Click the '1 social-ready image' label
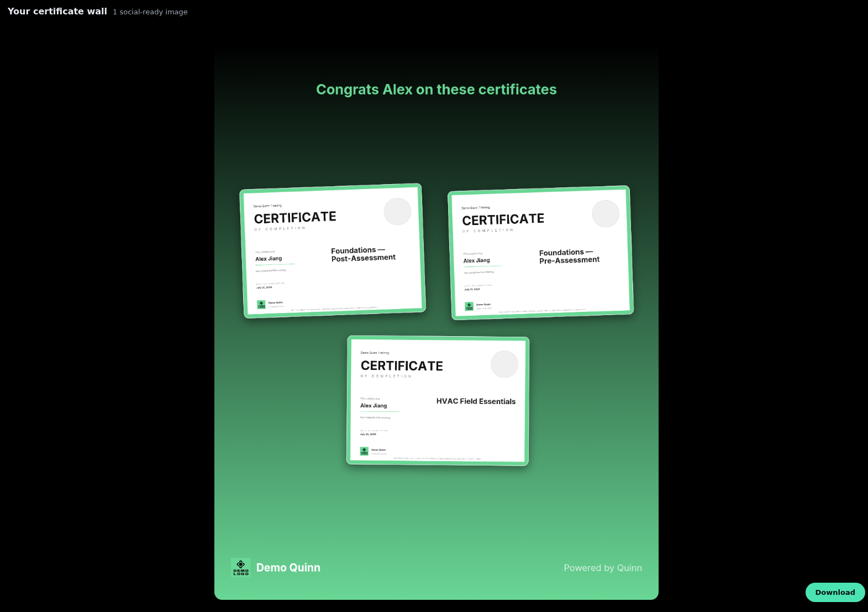Screen dimensions: 868x612 [150, 12]
